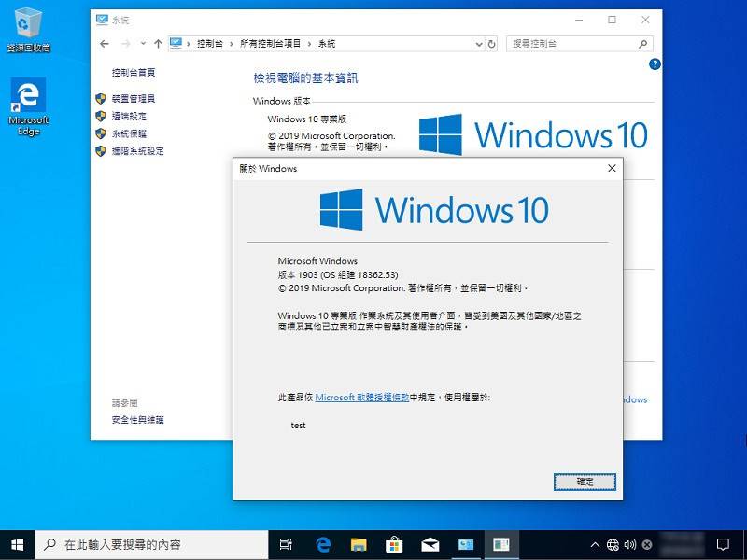Click inside the 搜尋控制台 search field
This screenshot has width=747, height=560.
click(x=574, y=43)
